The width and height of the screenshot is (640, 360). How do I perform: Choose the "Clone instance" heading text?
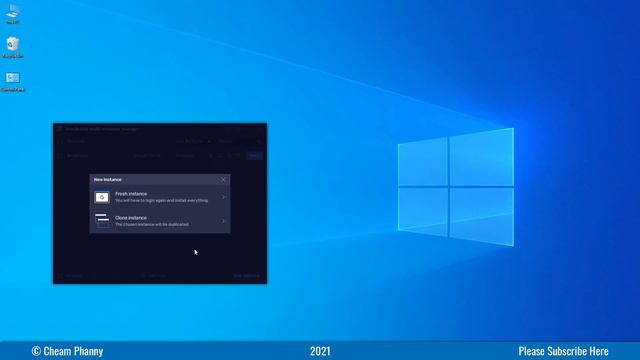click(131, 218)
